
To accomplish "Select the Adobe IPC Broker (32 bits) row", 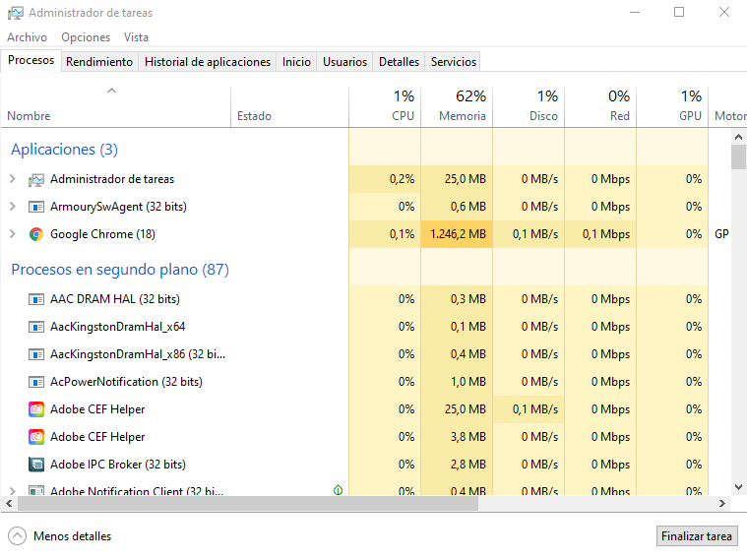I will pos(354,465).
